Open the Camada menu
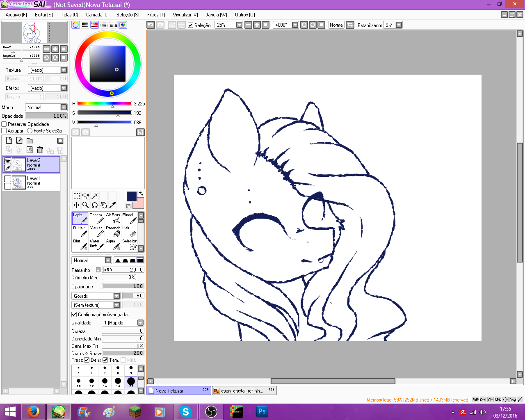The width and height of the screenshot is (525, 420). tap(97, 15)
